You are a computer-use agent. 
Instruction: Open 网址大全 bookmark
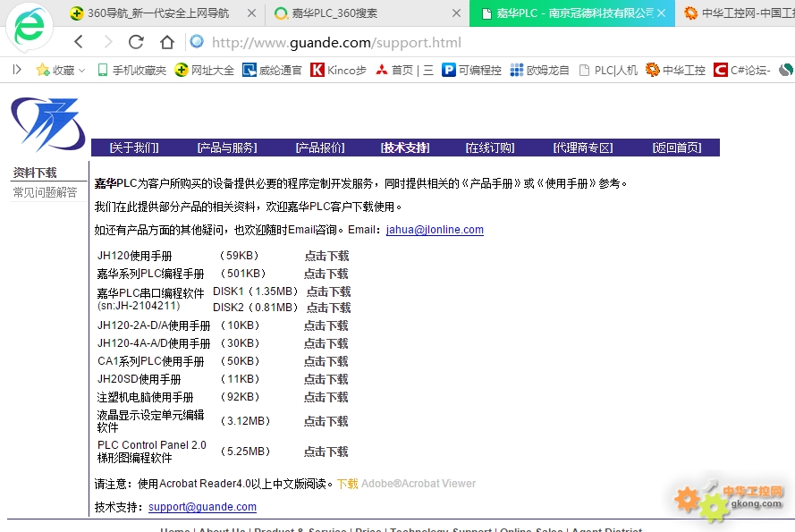click(204, 70)
